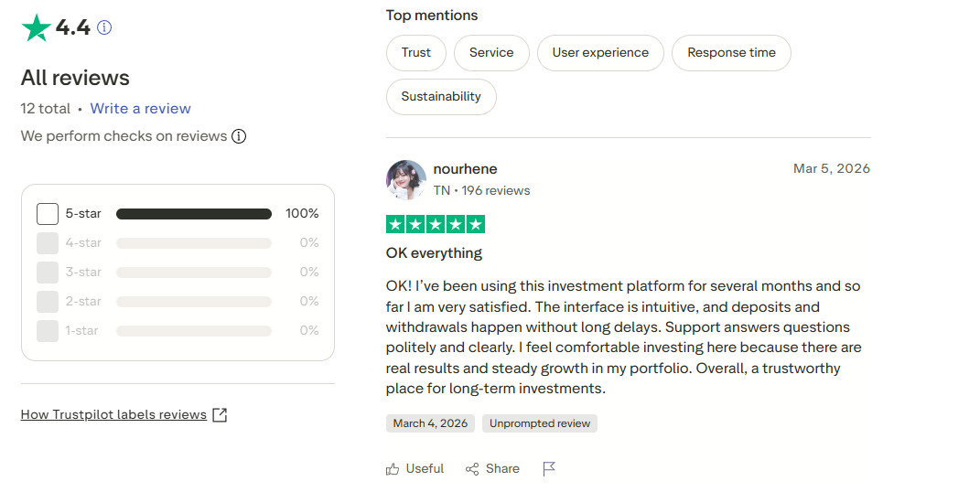Click the green five-star rating of the review
Viewport: 980px width, 492px height.
click(x=436, y=224)
